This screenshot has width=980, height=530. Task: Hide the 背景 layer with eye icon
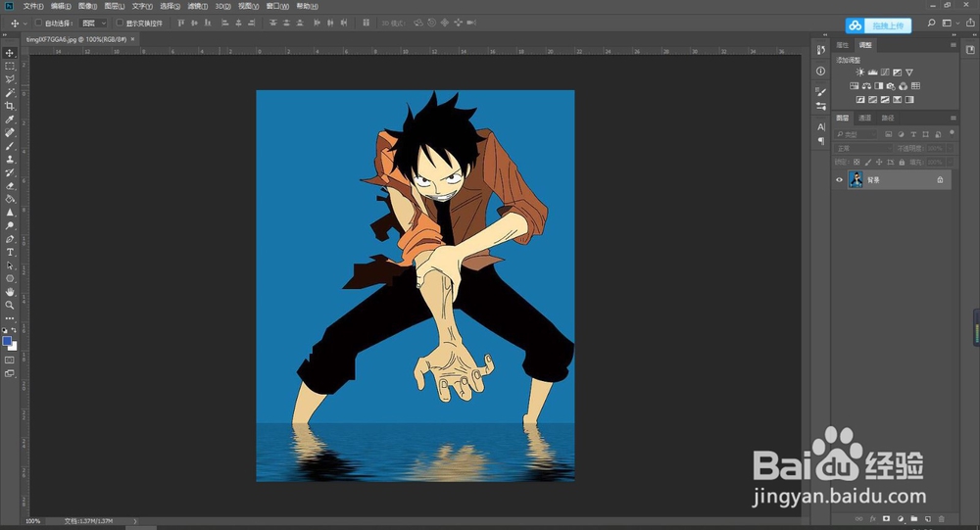click(x=840, y=180)
